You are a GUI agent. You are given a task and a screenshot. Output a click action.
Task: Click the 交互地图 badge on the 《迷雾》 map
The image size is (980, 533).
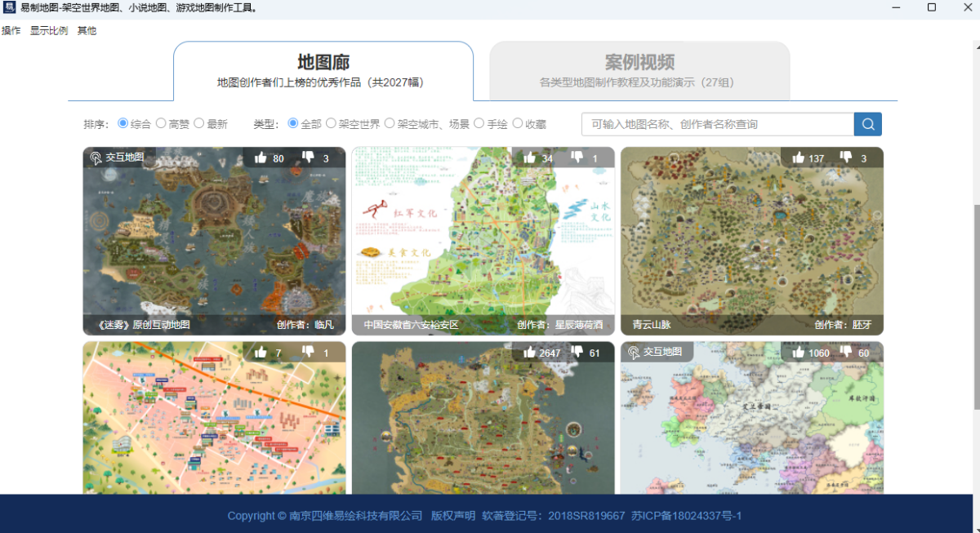pos(117,158)
